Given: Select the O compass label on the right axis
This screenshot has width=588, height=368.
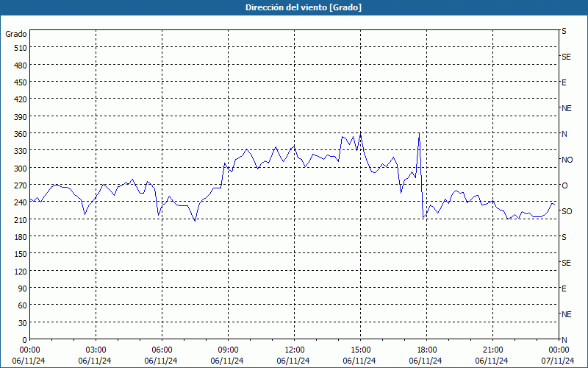Looking at the screenshot, I should click(564, 185).
